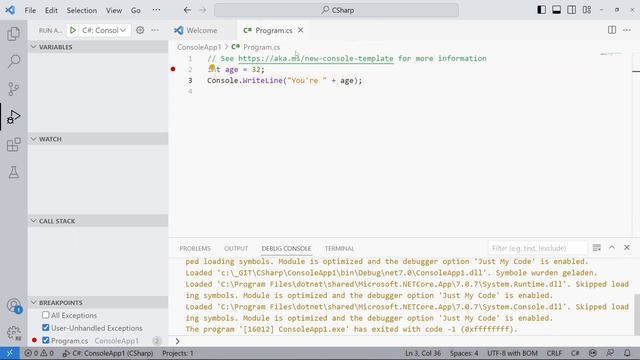640x360 pixels.
Task: Open the Explorer view in activity bar
Action: (x=13, y=33)
